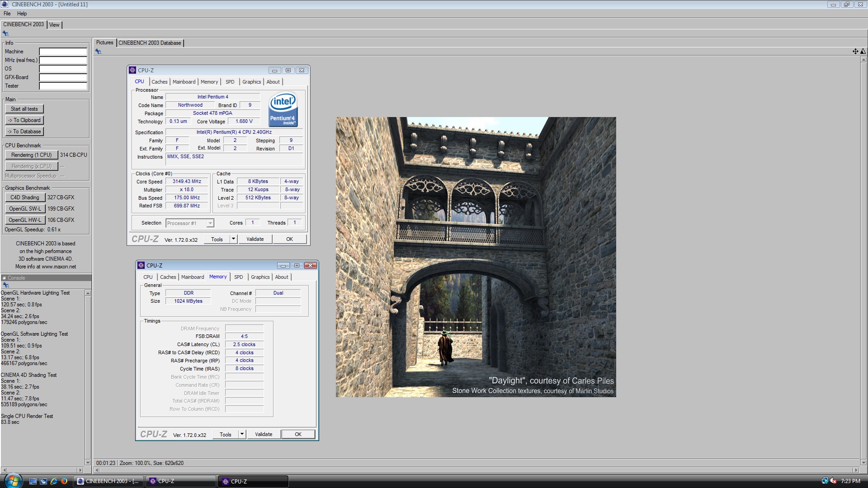Open Graphics tab in lower CPU-Z window

(260, 277)
